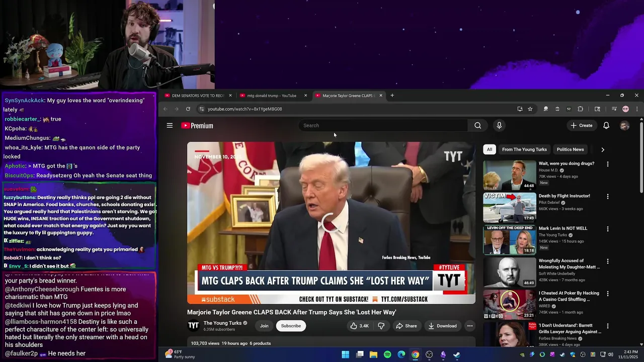
Task: Click the YouTube search magnifier button
Action: 477,126
